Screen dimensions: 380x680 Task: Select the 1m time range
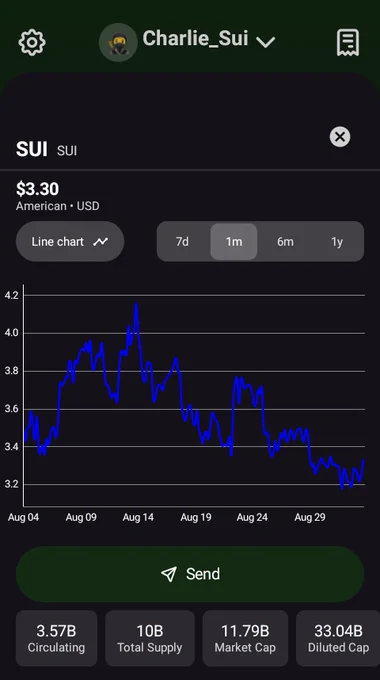tap(234, 242)
